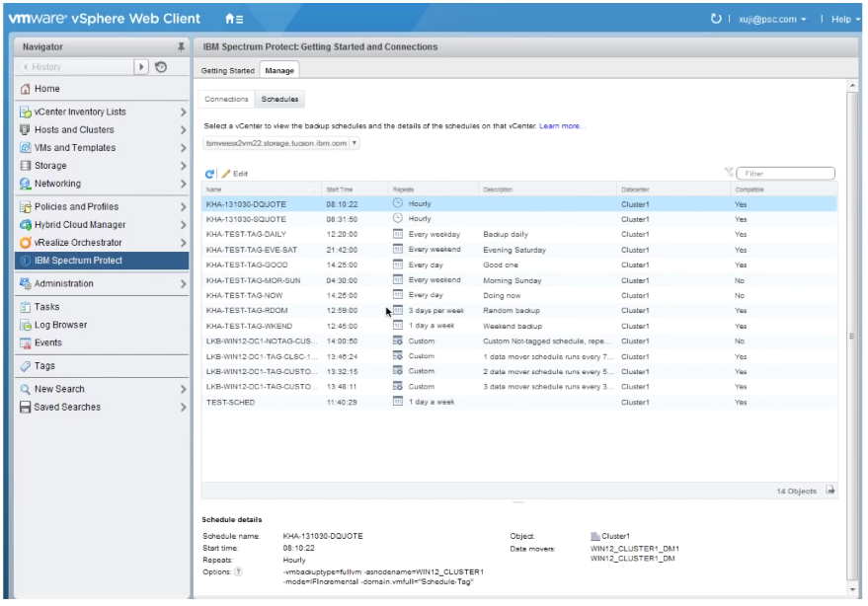Image resolution: width=868 pixels, height=606 pixels.
Task: Click the Events icon
Action: (25, 342)
